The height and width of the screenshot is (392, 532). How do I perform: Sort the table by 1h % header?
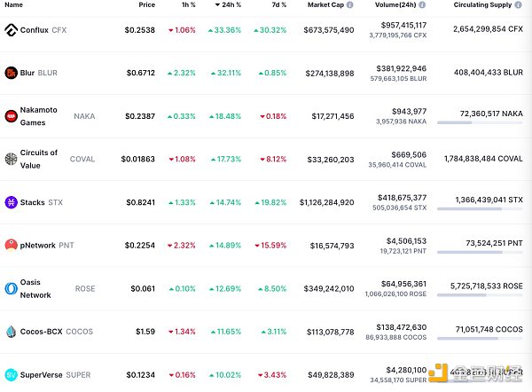187,4
